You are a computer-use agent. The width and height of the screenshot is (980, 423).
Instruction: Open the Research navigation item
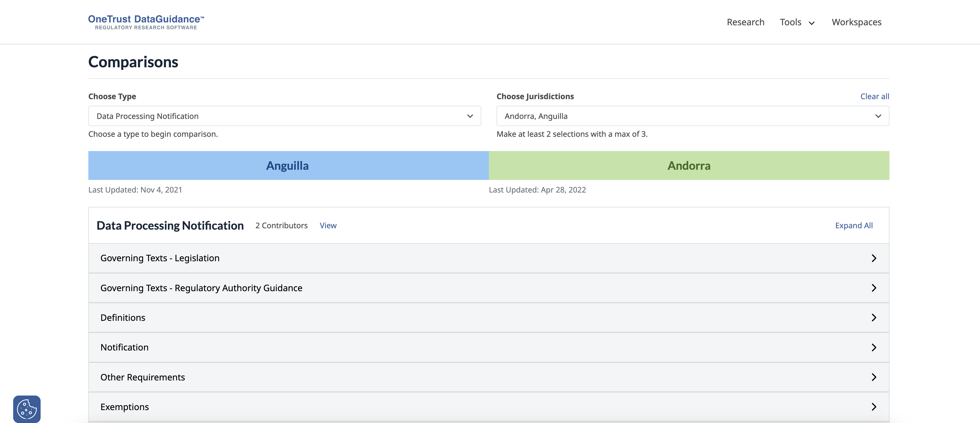click(x=745, y=22)
